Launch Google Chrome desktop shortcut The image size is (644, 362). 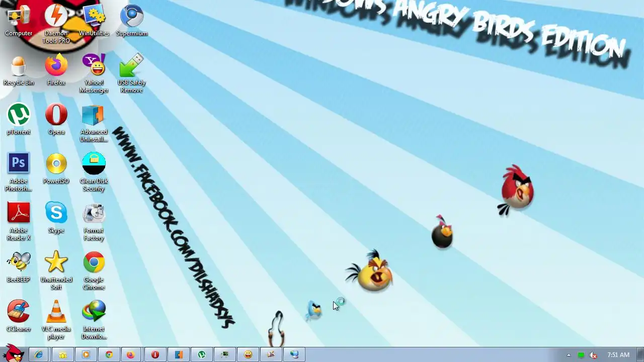point(94,270)
